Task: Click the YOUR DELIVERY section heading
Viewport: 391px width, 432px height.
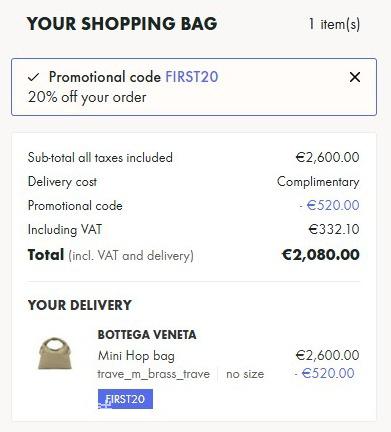Action: coord(80,305)
